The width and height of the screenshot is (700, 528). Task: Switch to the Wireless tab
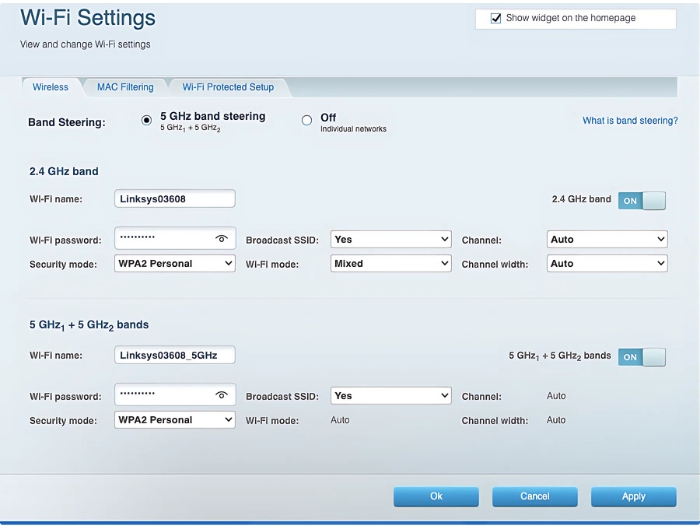point(50,87)
